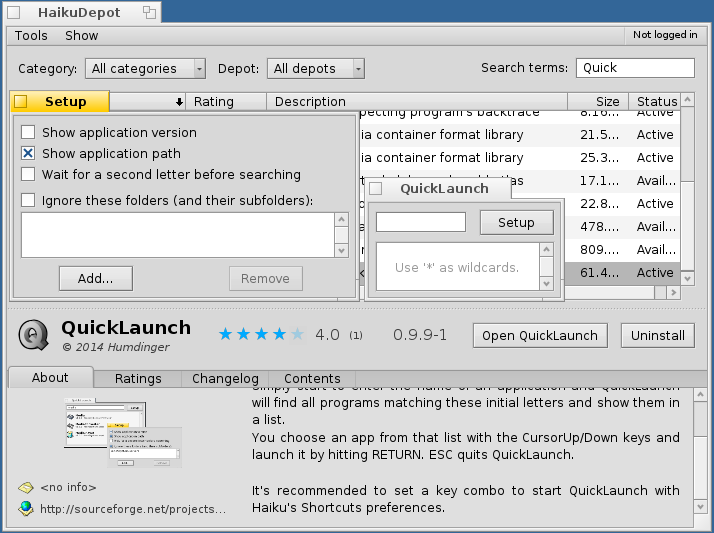
Task: Select the row with size 21.5...
Action: point(520,135)
